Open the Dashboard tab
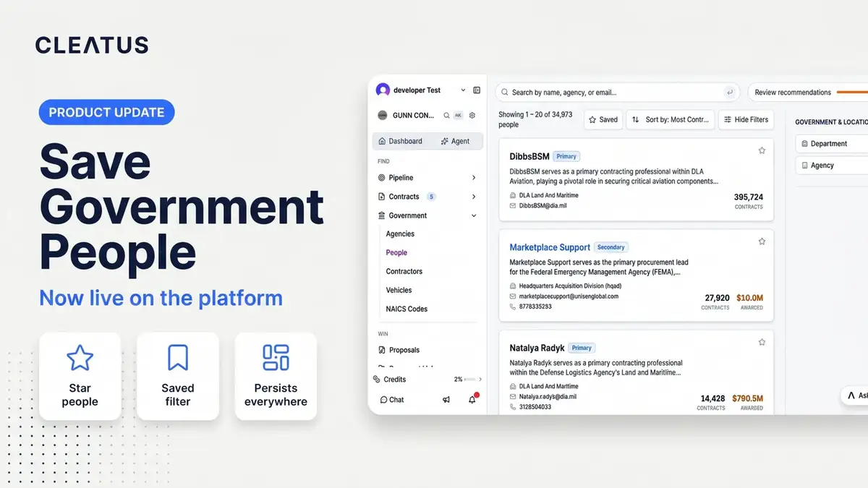This screenshot has height=488, width=868. tap(400, 141)
